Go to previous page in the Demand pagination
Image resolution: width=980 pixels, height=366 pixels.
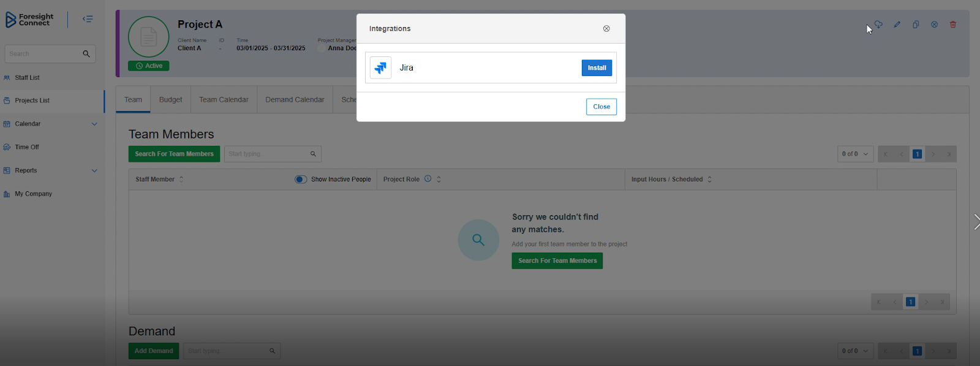(902, 351)
